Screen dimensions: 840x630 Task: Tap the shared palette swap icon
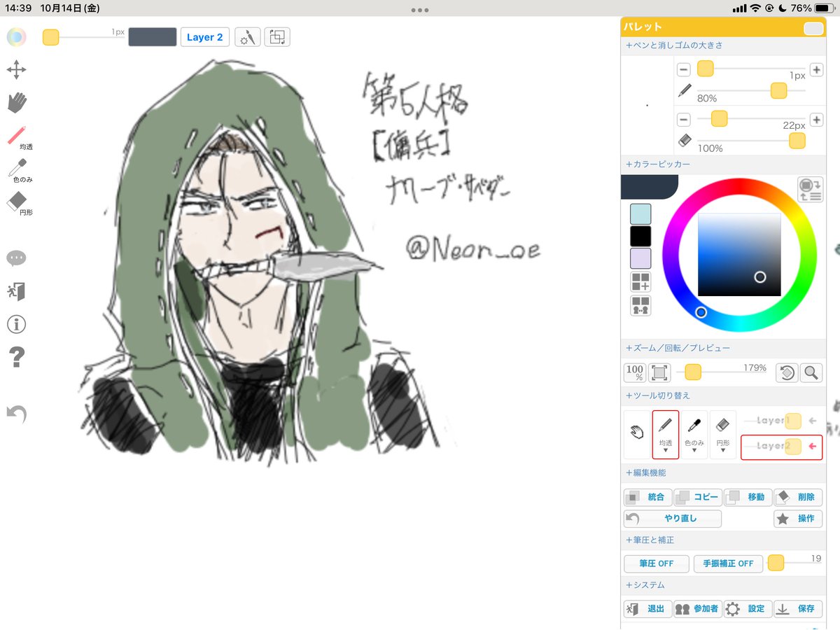tap(640, 305)
